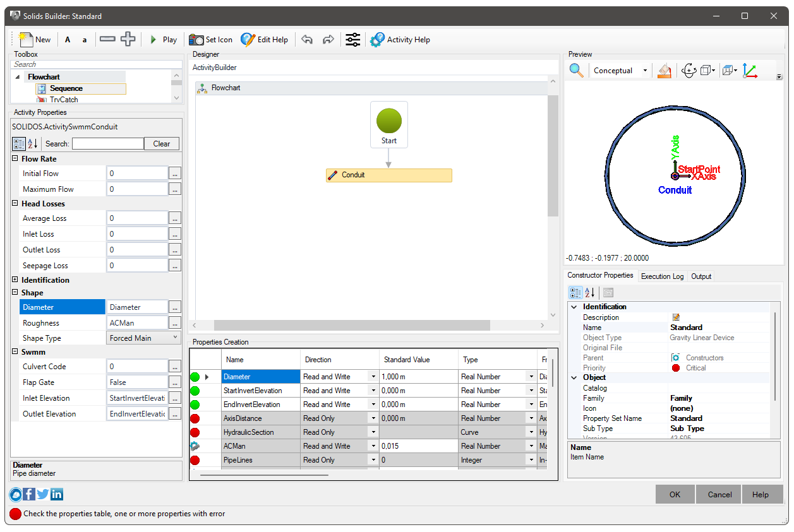Open the Shape Type Forced Main dropdown
Screen dimensions: 794x532
(x=144, y=338)
